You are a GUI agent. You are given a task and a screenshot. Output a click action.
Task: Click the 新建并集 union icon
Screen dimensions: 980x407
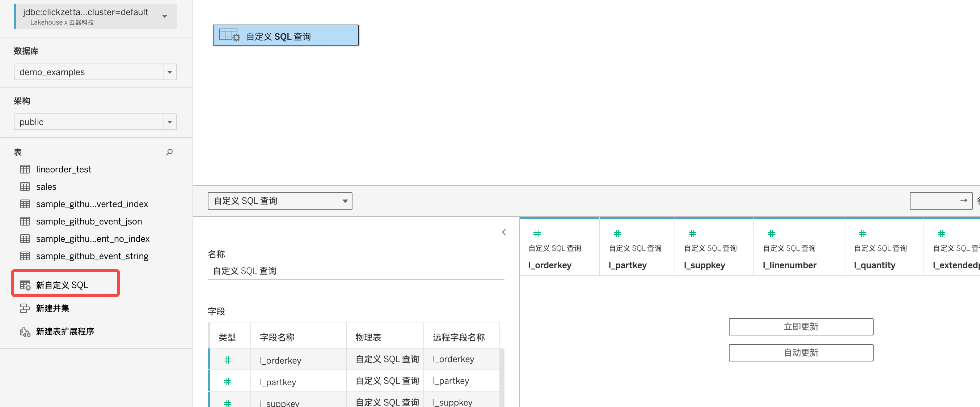(25, 308)
